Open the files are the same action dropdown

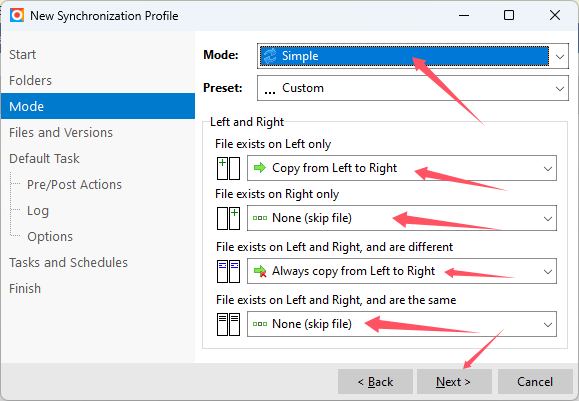pos(402,324)
